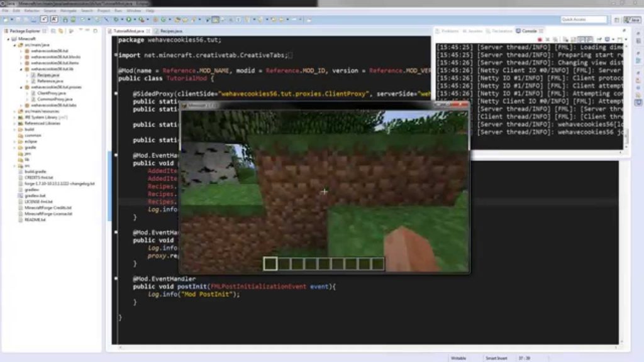The height and width of the screenshot is (362, 644).
Task: Collapse the wehavecookies56.tut.proxies package
Action: 21,87
